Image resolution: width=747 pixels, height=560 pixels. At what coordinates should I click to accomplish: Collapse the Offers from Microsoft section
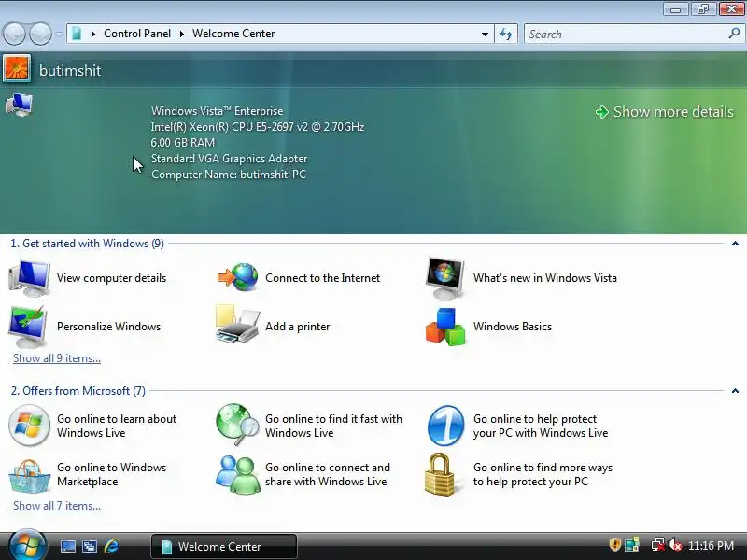point(735,391)
